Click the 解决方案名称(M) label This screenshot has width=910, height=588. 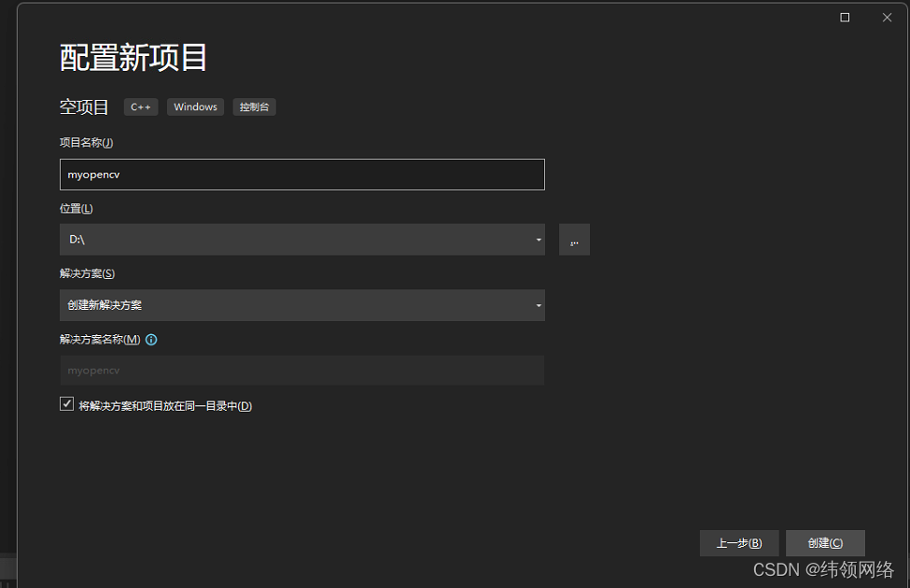(x=100, y=340)
